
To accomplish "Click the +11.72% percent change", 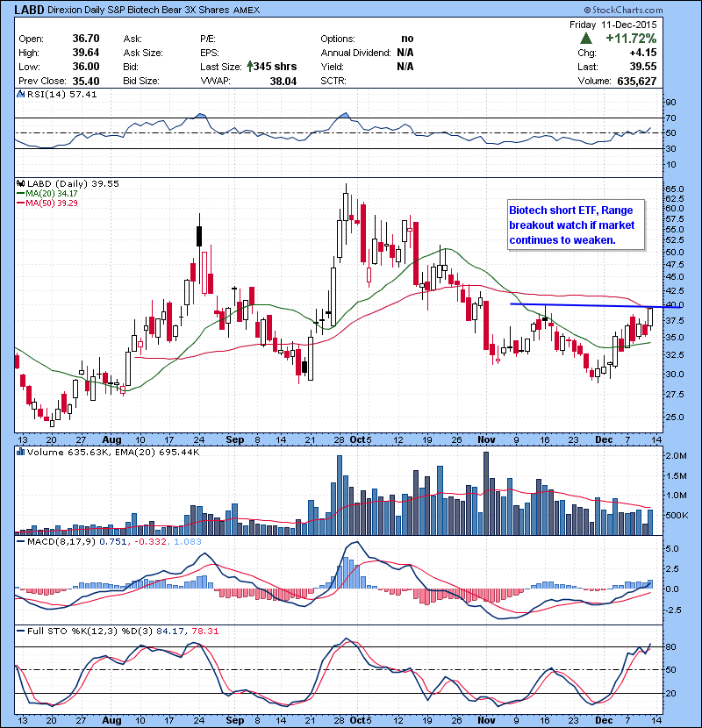I will tap(631, 38).
